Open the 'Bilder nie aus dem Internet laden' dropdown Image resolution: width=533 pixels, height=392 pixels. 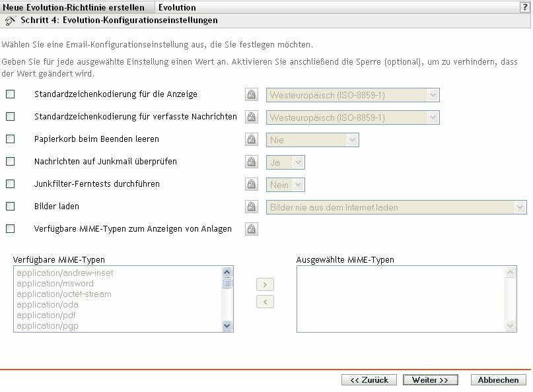click(396, 207)
